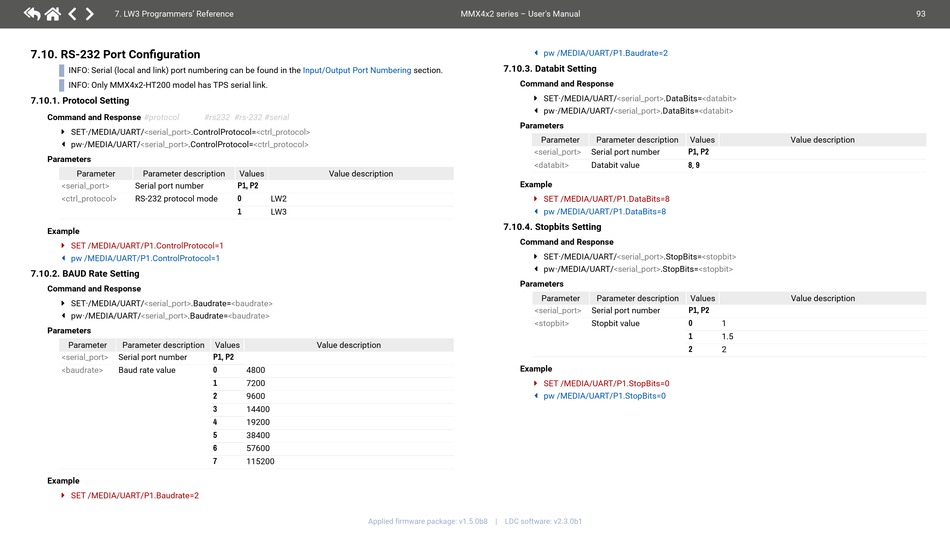Click the 115200 baud rate value row
Image resolution: width=950 pixels, height=533 pixels.
click(x=260, y=462)
